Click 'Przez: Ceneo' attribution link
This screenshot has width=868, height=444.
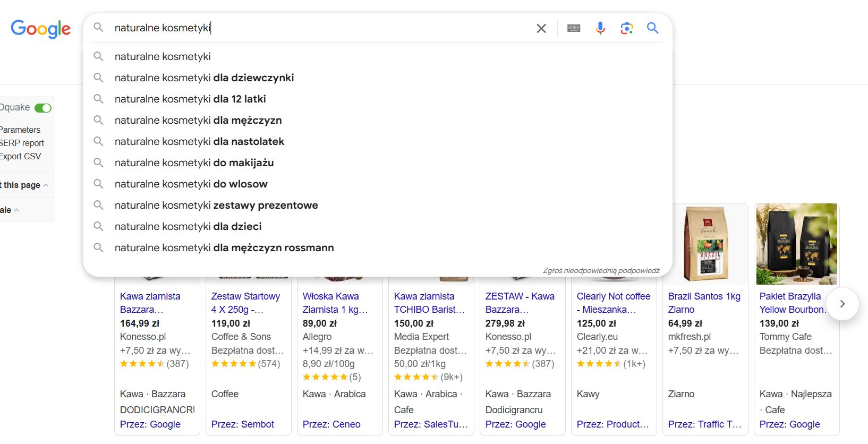pos(331,424)
